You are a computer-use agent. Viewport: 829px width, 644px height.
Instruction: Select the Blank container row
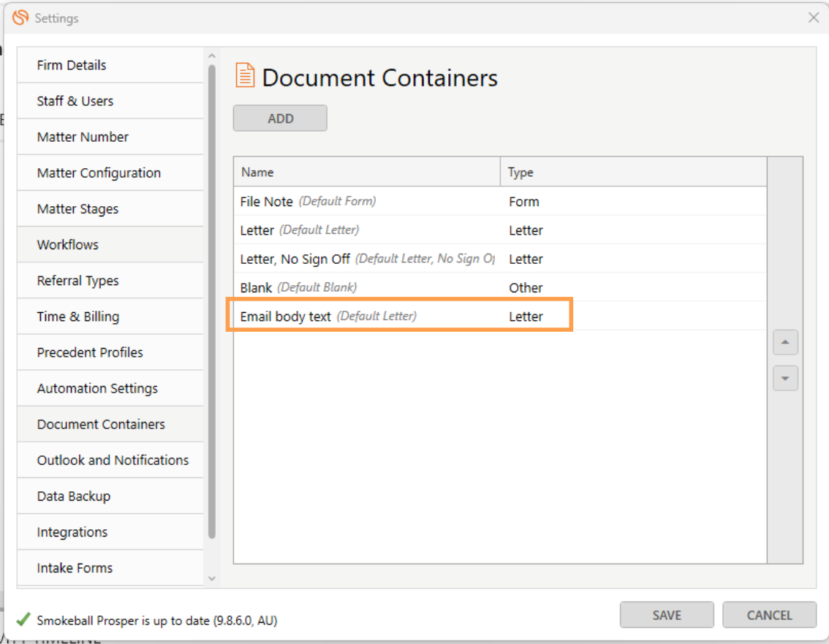tap(500, 287)
